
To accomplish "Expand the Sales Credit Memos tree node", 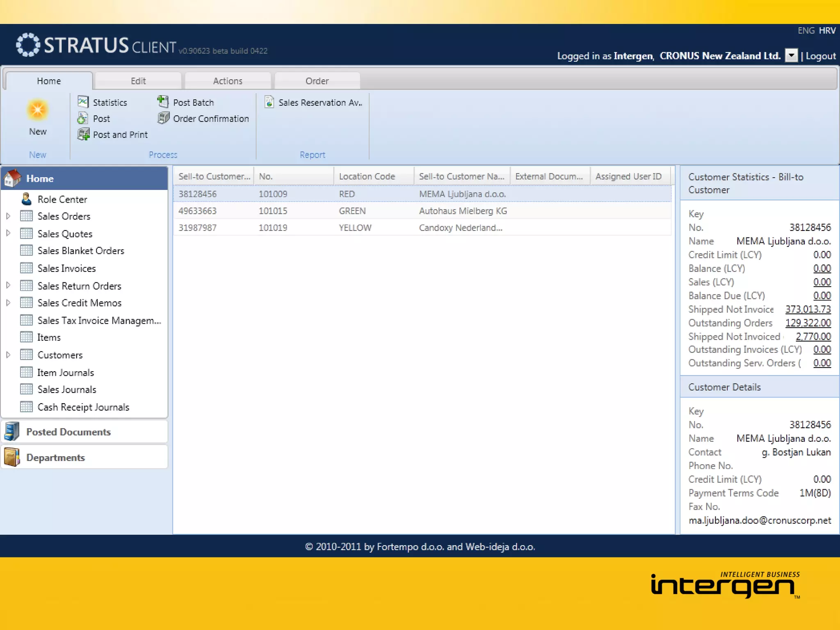I will pyautogui.click(x=8, y=302).
